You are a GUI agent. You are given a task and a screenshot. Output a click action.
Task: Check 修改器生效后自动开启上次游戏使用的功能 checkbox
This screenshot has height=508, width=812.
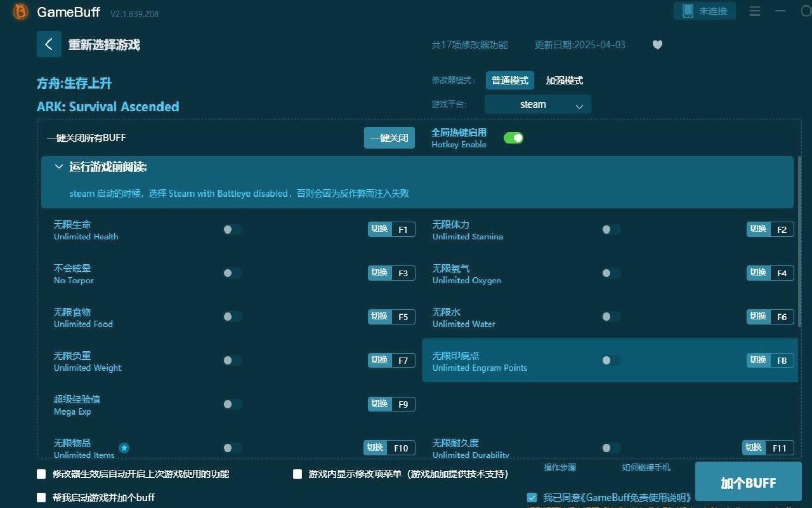41,474
